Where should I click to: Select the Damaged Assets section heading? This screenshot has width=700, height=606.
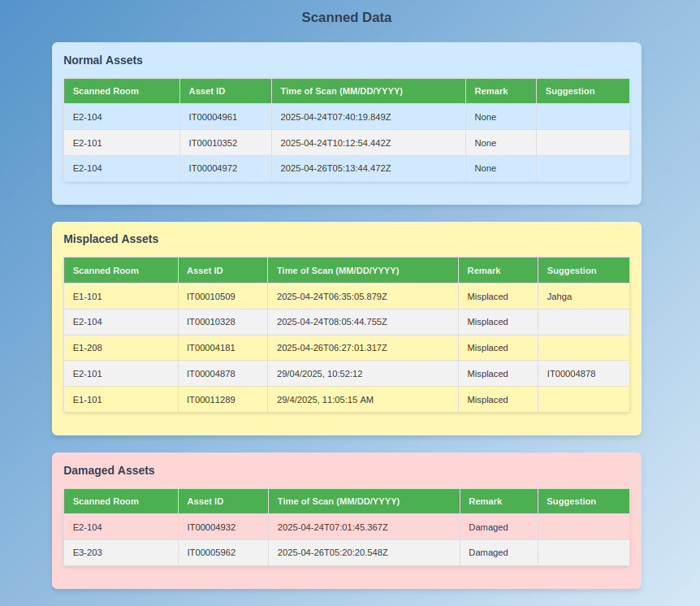109,470
